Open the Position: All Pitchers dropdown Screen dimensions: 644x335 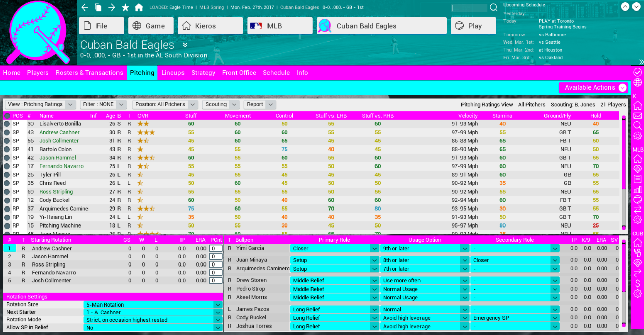(x=165, y=104)
